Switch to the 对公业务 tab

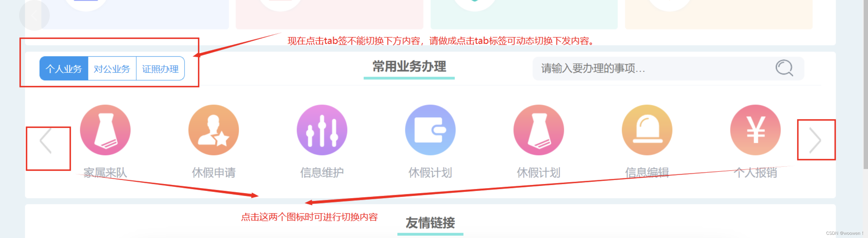[x=112, y=68]
